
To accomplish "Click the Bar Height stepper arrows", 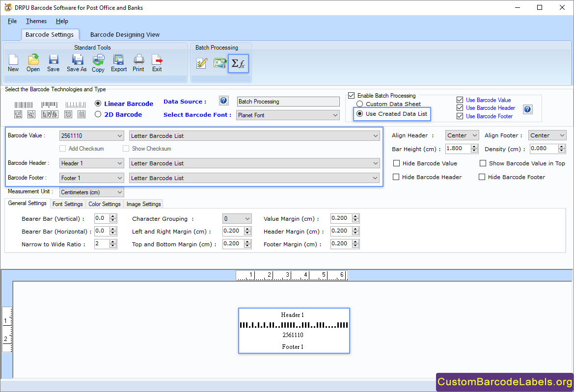I will click(x=474, y=149).
